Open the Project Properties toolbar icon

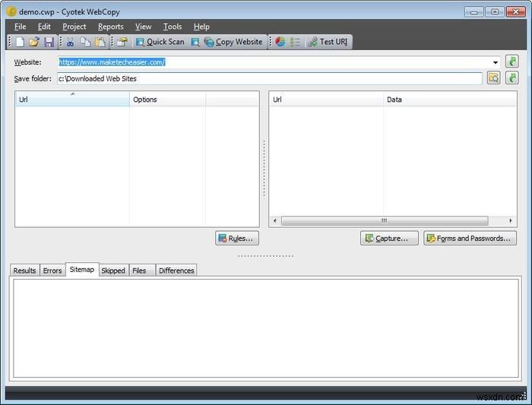tap(122, 42)
